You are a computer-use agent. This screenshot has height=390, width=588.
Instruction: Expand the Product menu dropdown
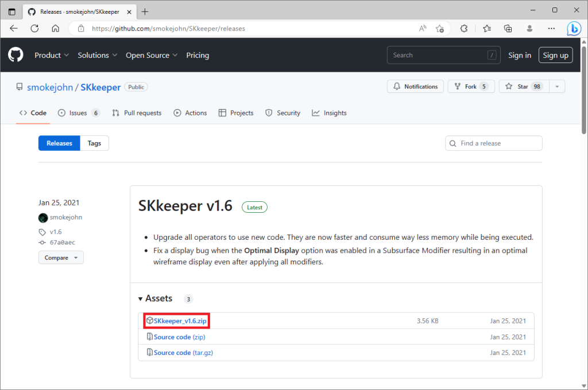coord(52,55)
